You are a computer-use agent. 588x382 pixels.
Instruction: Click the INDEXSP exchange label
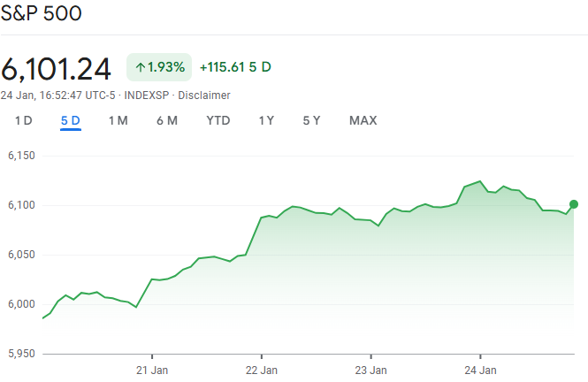coord(147,95)
